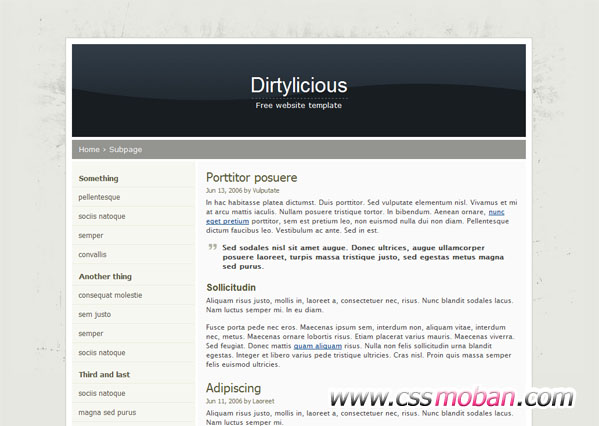
Task: Open the convallis sidebar link
Action: tap(92, 254)
